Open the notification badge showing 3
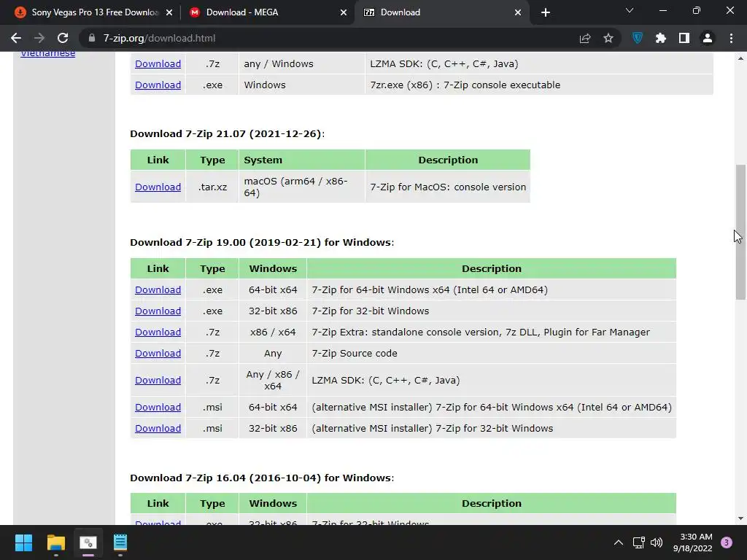Image resolution: width=747 pixels, height=560 pixels. click(726, 542)
